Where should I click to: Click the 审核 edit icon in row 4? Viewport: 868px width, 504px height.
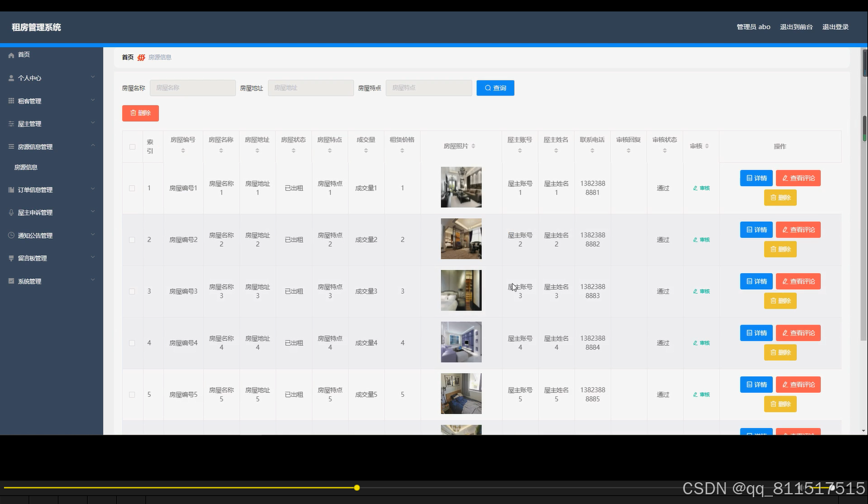[x=695, y=342]
